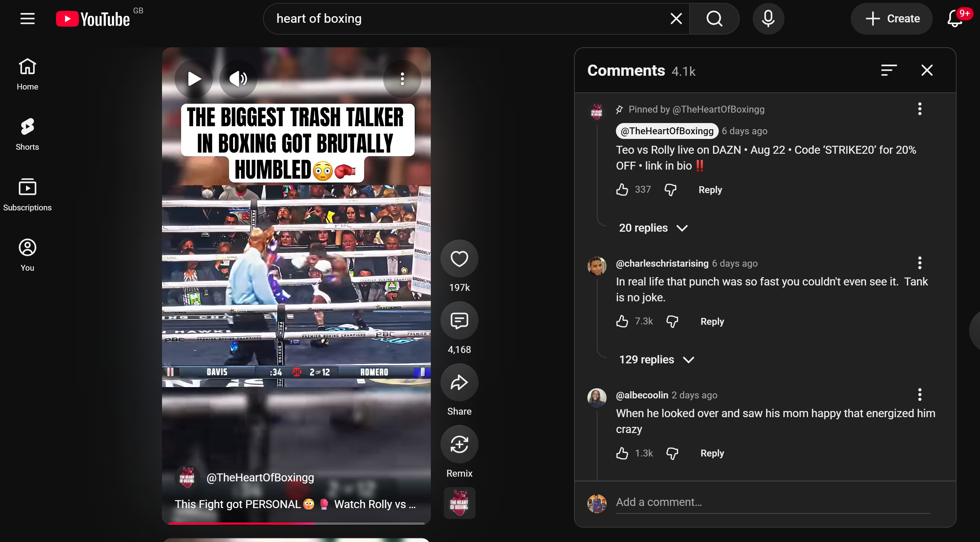980x542 pixels.
Task: Mute the Short's volume
Action: tap(238, 79)
